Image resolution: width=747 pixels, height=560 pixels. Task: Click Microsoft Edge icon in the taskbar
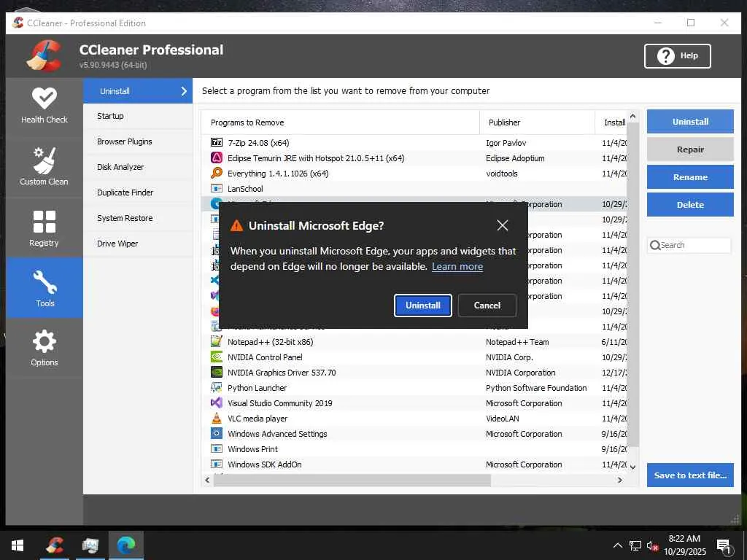(x=125, y=545)
